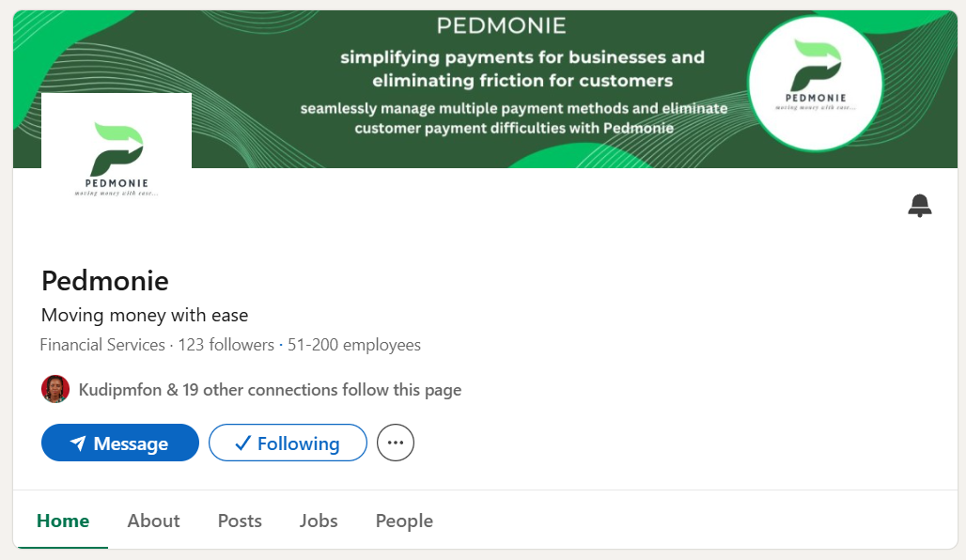This screenshot has width=966, height=560.
Task: Click the Message button
Action: 119,443
